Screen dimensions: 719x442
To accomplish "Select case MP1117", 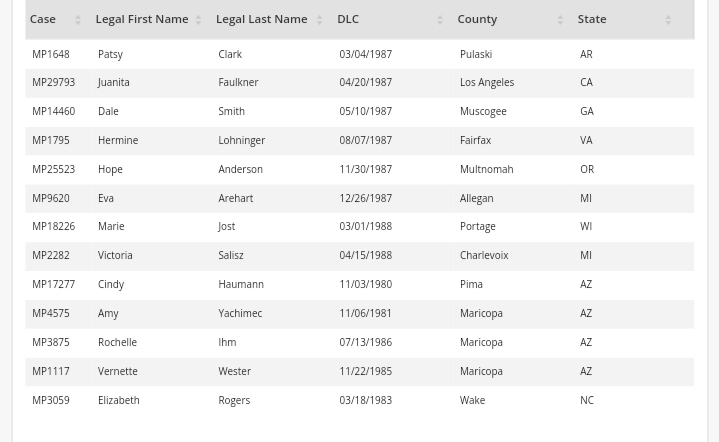I will [50, 371].
